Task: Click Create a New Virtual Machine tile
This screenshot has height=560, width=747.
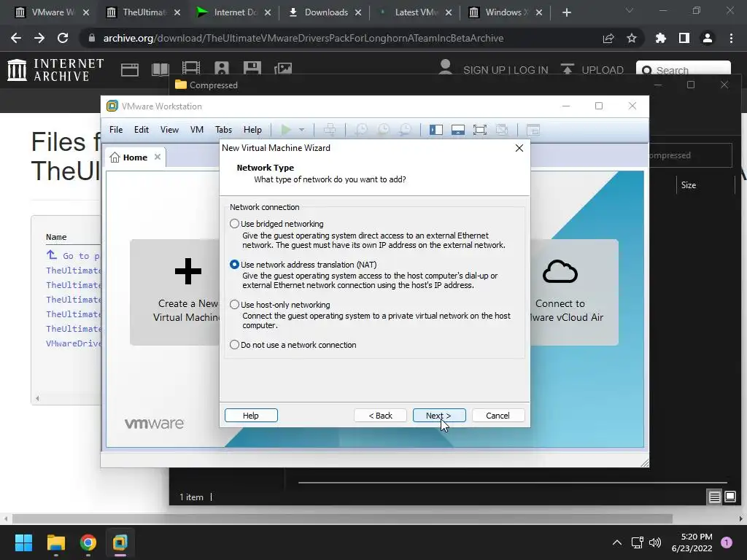Action: (x=175, y=292)
